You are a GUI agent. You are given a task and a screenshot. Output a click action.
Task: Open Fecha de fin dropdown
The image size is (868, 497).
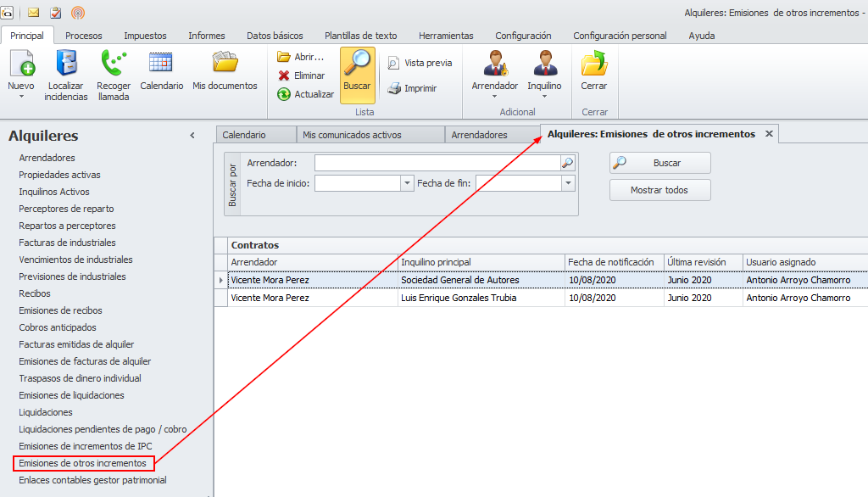[x=568, y=183]
